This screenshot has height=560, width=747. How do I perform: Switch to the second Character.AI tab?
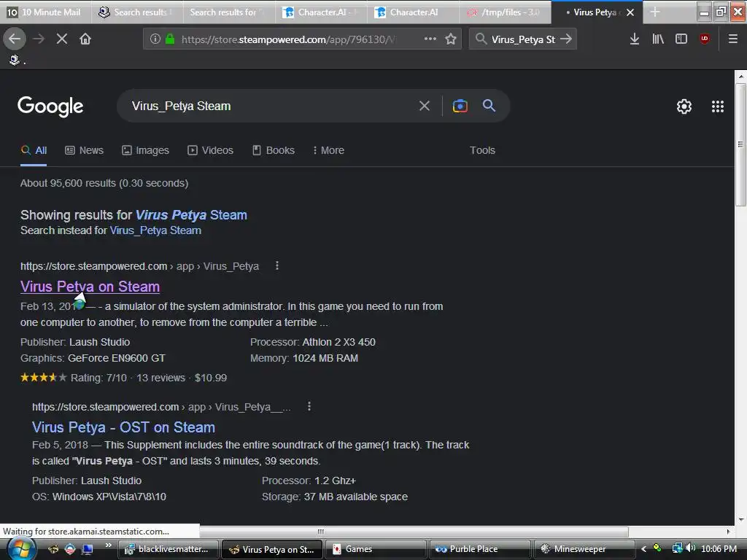(x=413, y=12)
